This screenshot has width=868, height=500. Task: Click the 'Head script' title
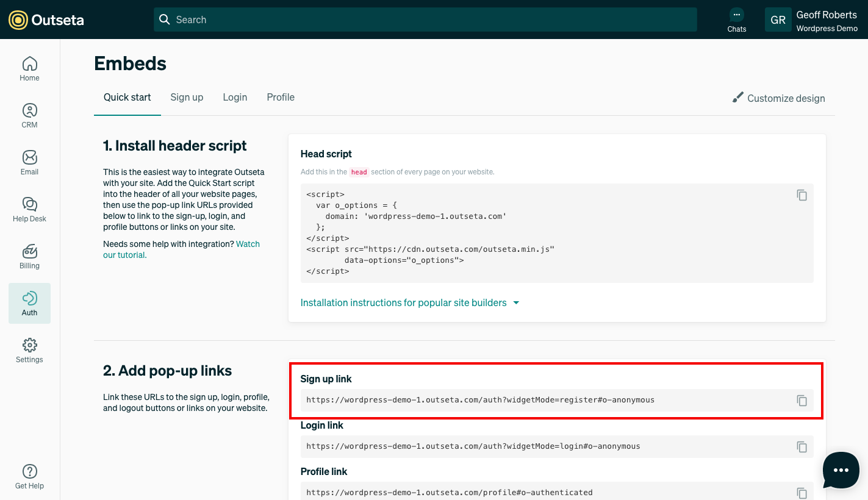pos(326,154)
